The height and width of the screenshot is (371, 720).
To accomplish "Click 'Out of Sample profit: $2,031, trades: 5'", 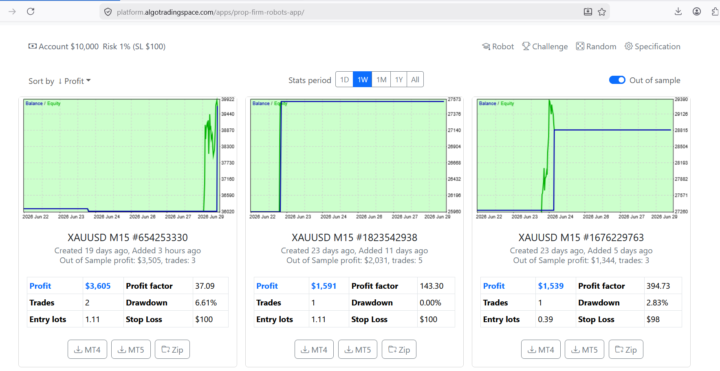I will [354, 260].
